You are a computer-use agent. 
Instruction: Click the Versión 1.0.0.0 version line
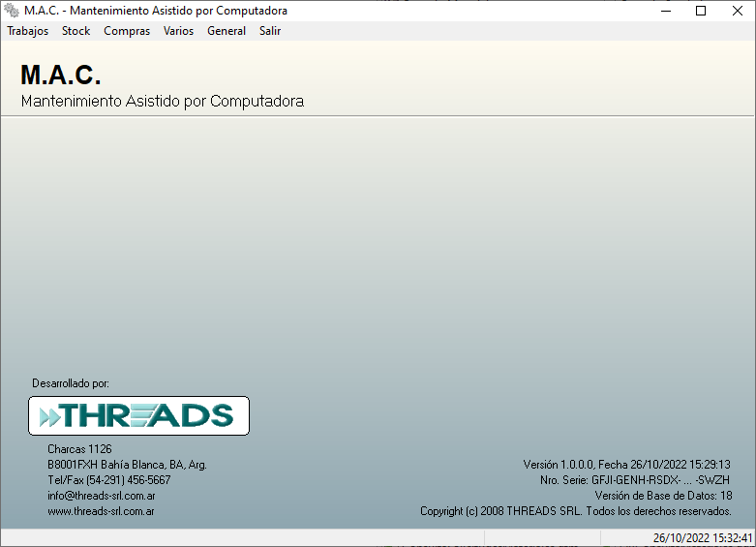(626, 465)
